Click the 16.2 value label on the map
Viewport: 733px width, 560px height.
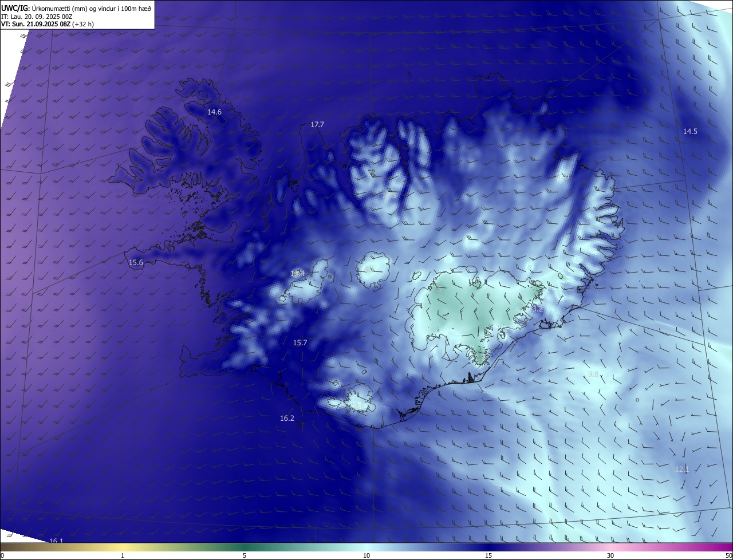click(287, 418)
